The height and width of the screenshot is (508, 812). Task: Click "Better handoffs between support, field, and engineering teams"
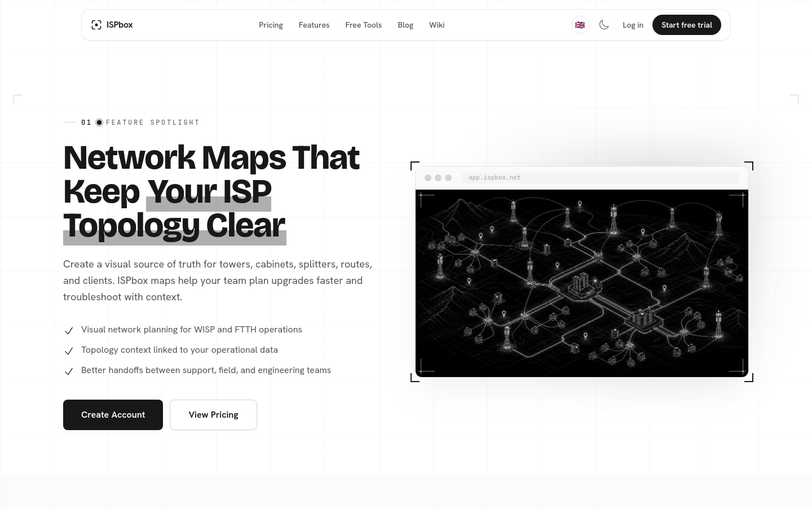coord(206,370)
